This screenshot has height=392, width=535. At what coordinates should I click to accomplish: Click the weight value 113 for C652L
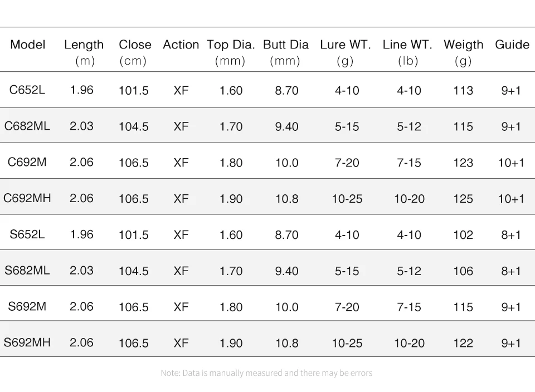click(x=463, y=91)
